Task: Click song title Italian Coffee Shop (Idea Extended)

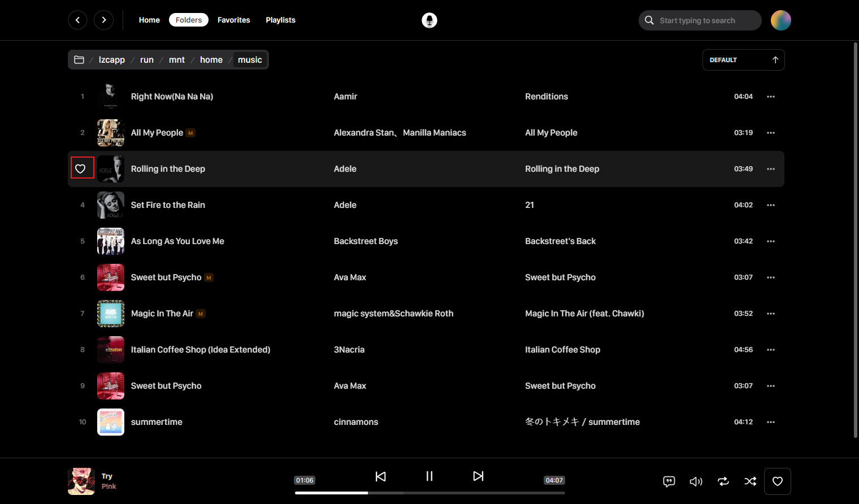Action: click(x=201, y=350)
